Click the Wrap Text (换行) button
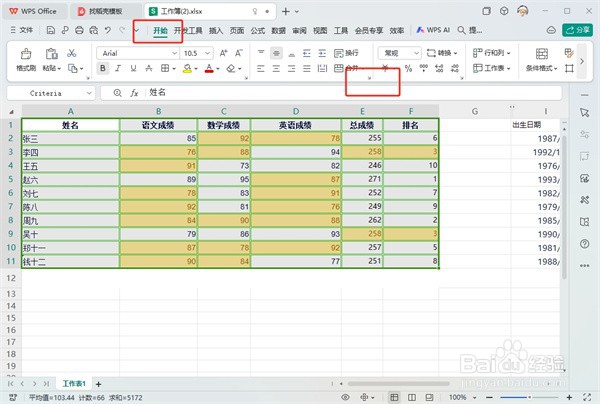600x404 pixels. pos(346,53)
